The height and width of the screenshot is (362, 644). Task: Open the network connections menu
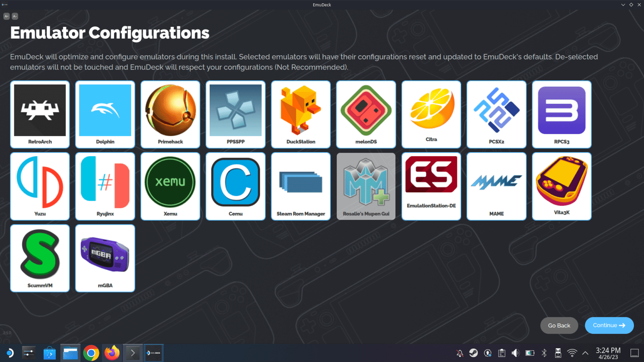(572, 353)
